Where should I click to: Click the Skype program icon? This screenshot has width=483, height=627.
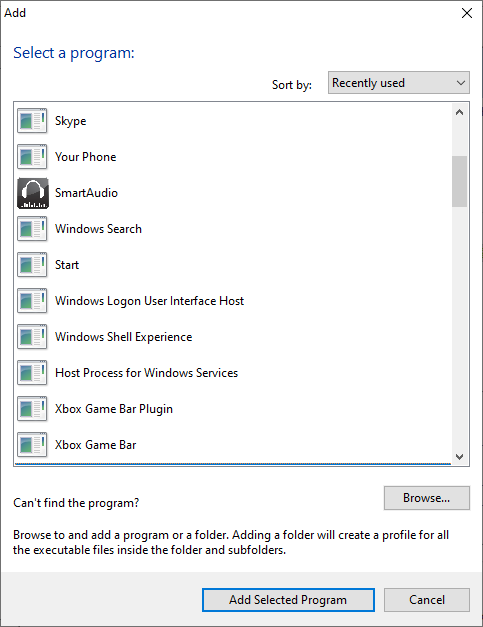coord(32,121)
